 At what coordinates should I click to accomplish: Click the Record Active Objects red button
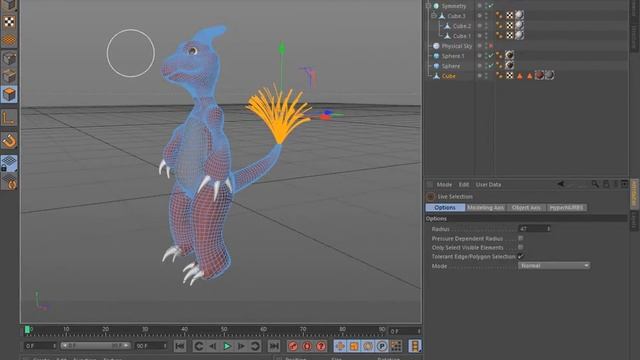(x=293, y=346)
